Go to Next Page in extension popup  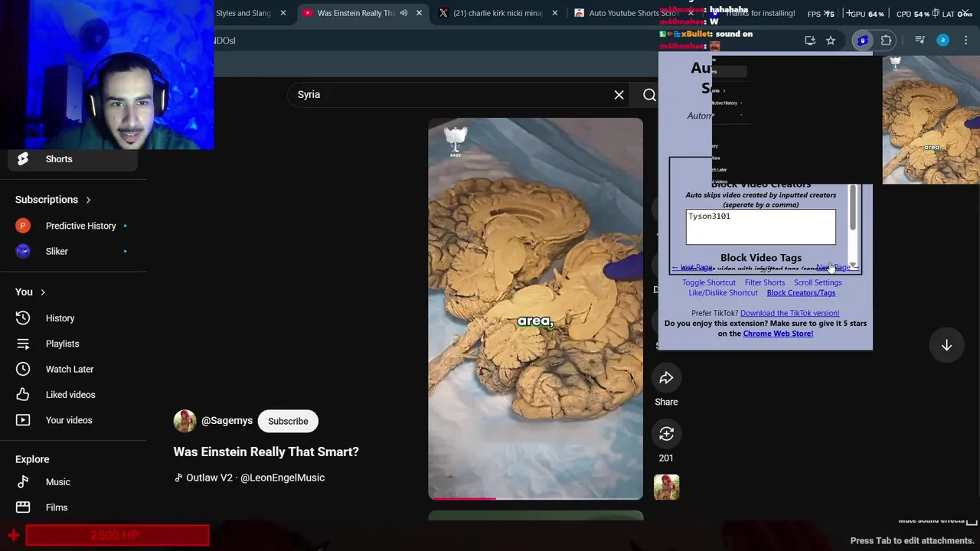[x=836, y=268]
